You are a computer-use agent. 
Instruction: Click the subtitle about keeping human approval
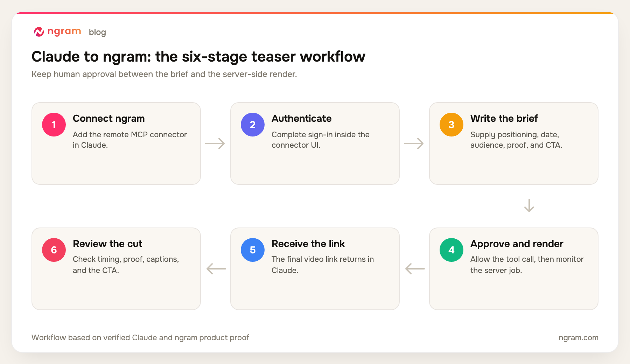[x=164, y=74]
